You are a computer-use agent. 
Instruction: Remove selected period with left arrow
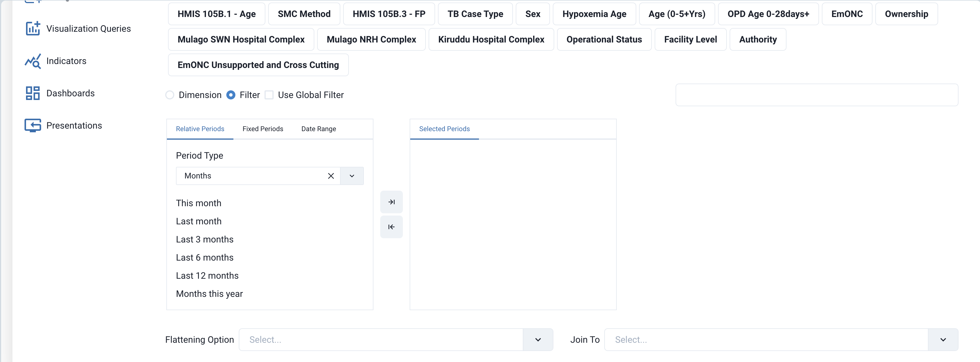pos(392,227)
